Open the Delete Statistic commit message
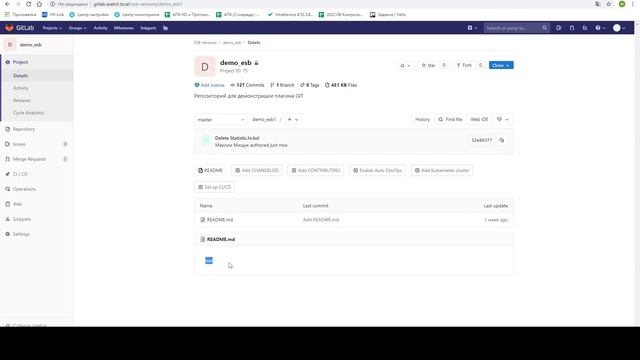Image resolution: width=640 pixels, height=360 pixels. pos(237,138)
